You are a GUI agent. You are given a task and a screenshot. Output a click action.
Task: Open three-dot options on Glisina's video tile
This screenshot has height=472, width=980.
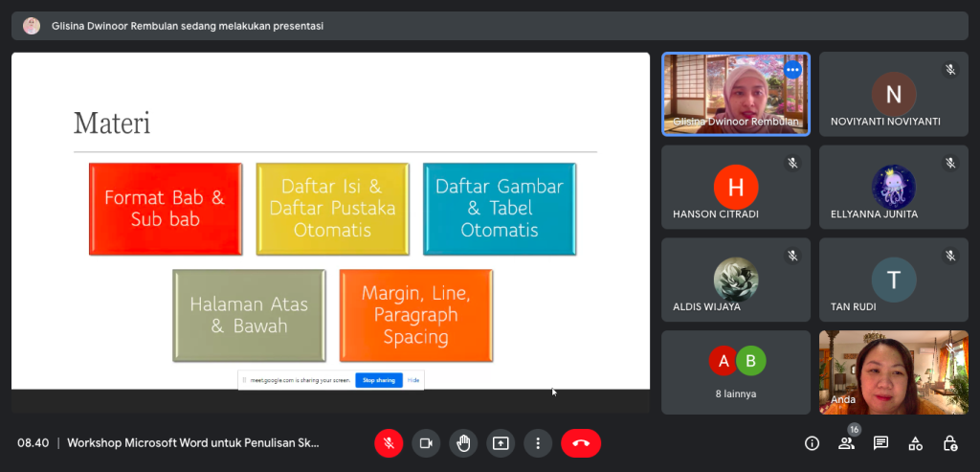[792, 70]
